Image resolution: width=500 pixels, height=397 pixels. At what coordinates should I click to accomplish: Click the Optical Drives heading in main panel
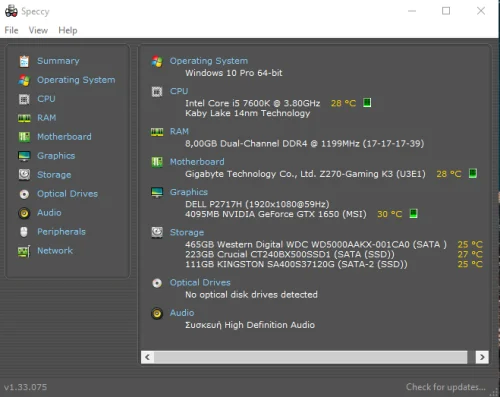click(200, 283)
